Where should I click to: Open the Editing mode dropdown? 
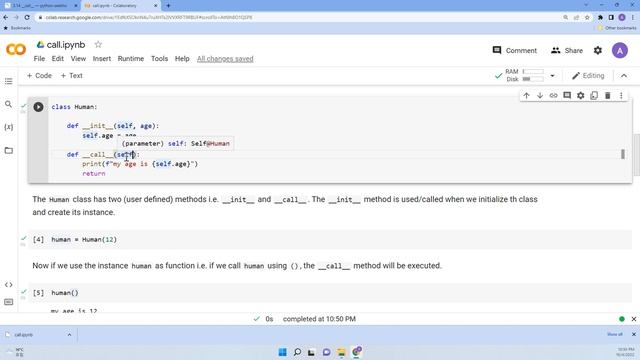588,76
